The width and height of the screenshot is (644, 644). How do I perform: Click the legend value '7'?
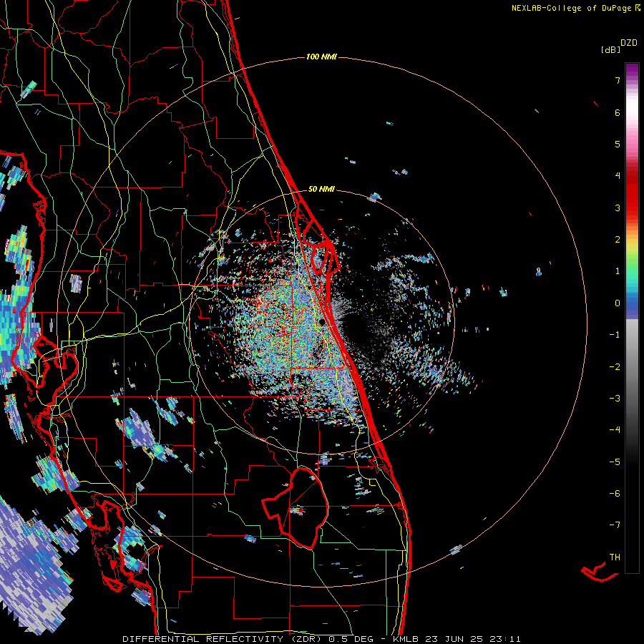618,80
